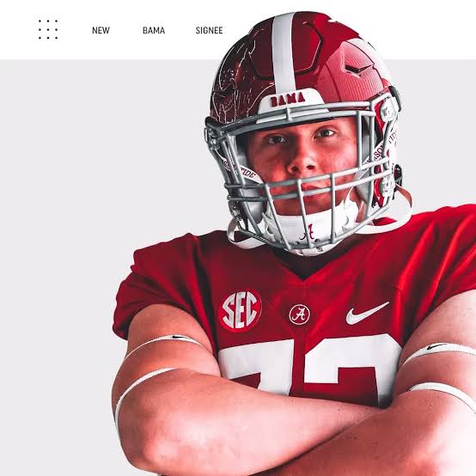Open the dot grid menu icon
The width and height of the screenshot is (476, 476).
tap(48, 29)
